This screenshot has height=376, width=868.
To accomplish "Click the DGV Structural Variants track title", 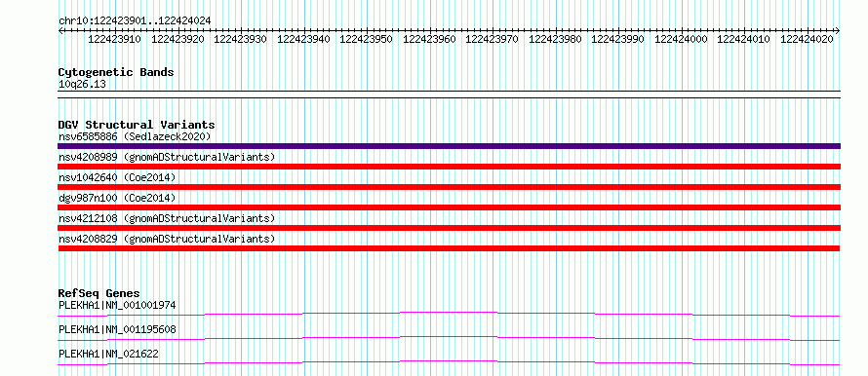I will point(137,125).
